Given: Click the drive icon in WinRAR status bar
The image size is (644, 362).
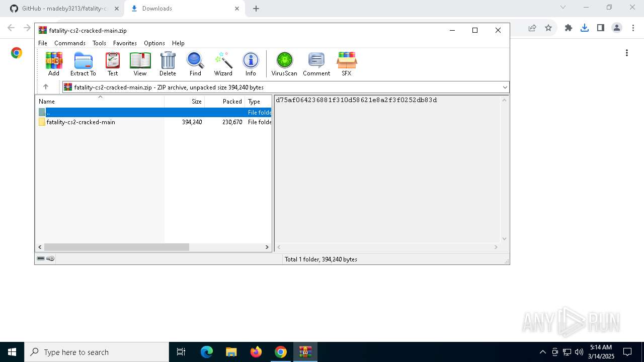Looking at the screenshot, I should tap(41, 258).
